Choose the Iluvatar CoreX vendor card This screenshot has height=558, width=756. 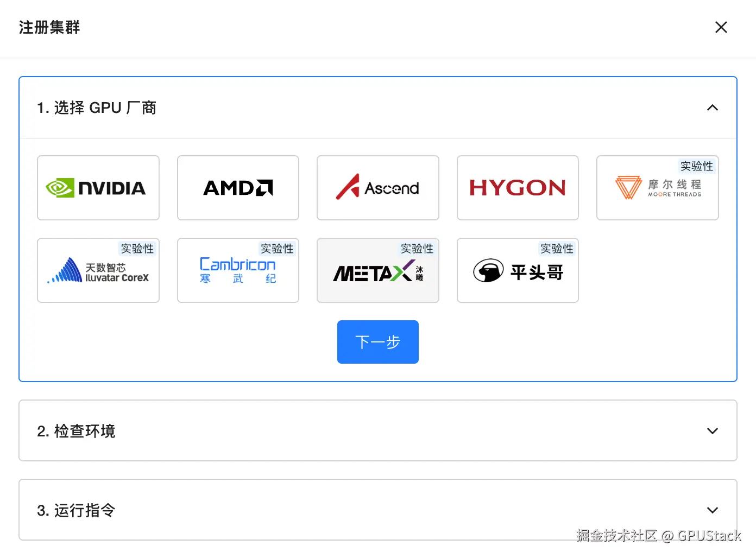coord(98,270)
